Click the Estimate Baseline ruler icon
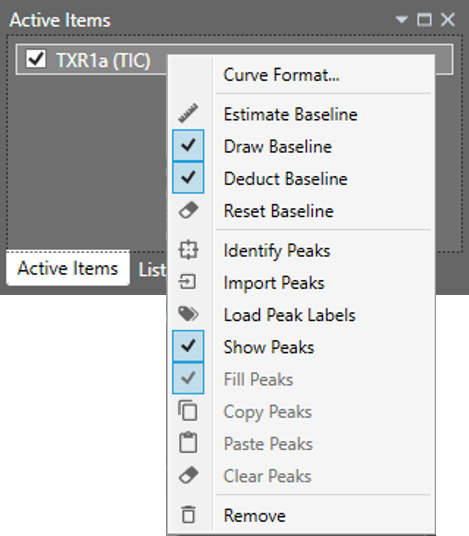This screenshot has width=469, height=536. pyautogui.click(x=188, y=113)
